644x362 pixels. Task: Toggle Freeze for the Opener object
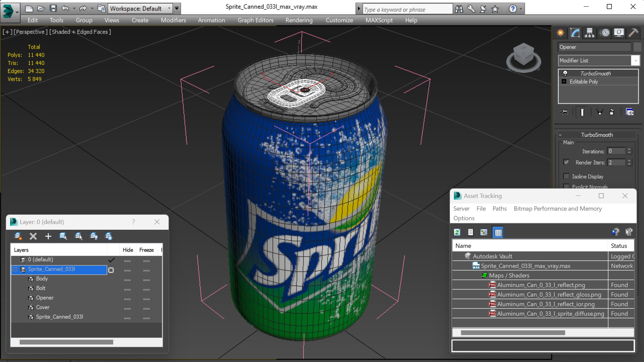[147, 299]
